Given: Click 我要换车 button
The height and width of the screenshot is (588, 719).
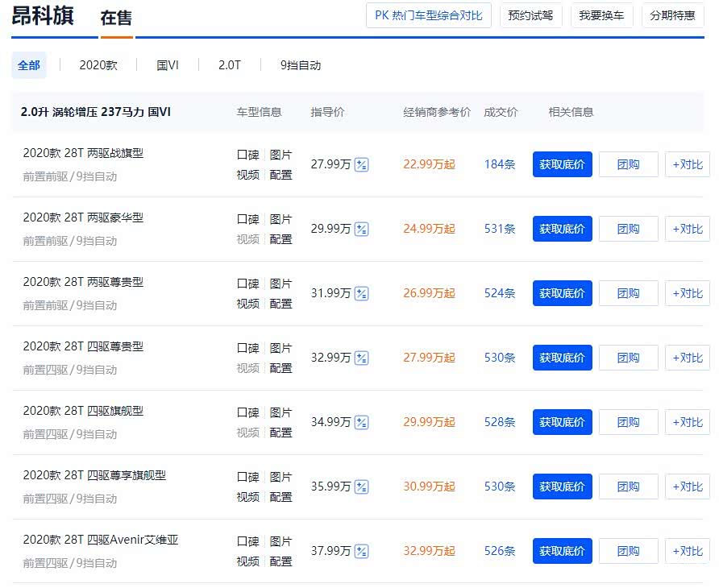Looking at the screenshot, I should [601, 15].
